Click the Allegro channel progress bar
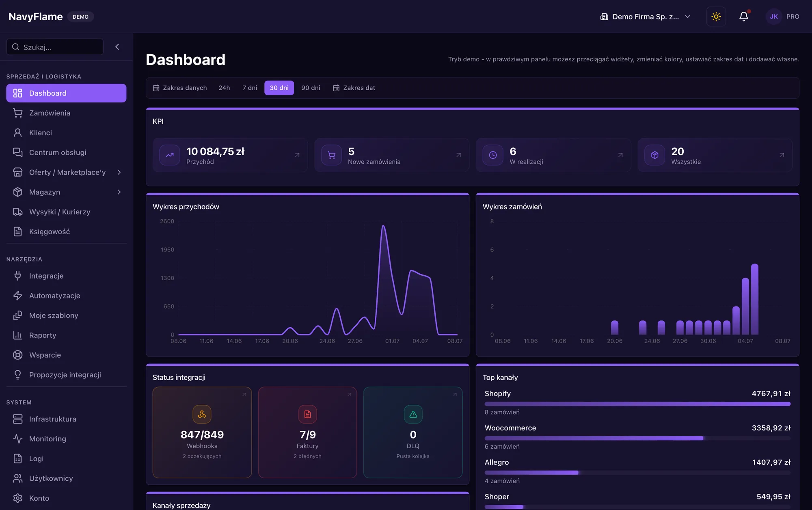 tap(637, 473)
